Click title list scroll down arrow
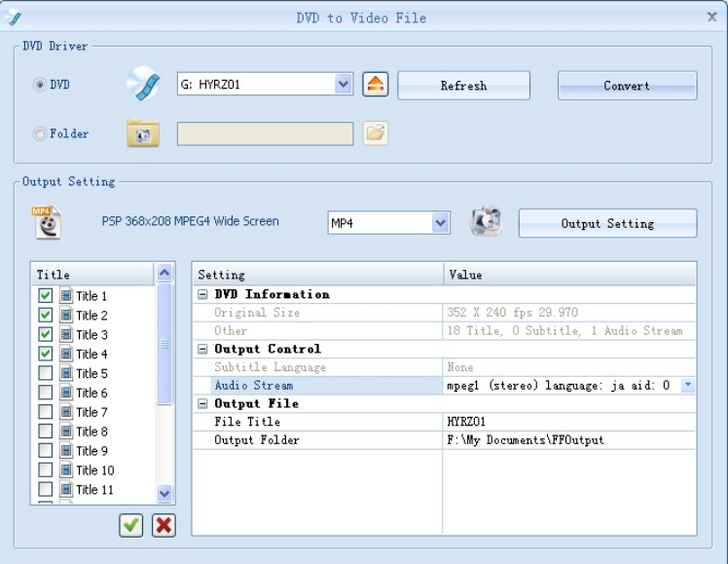Screen dimensions: 728x564 164,493
